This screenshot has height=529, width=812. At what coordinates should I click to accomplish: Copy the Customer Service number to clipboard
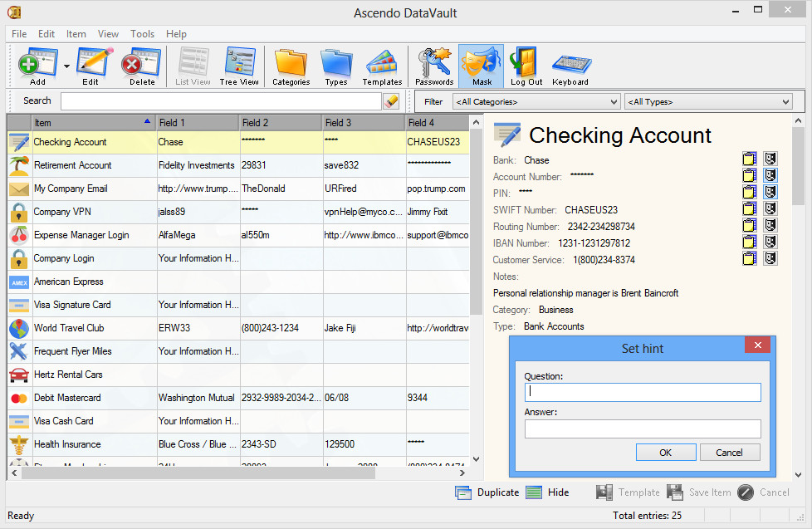[x=750, y=258]
